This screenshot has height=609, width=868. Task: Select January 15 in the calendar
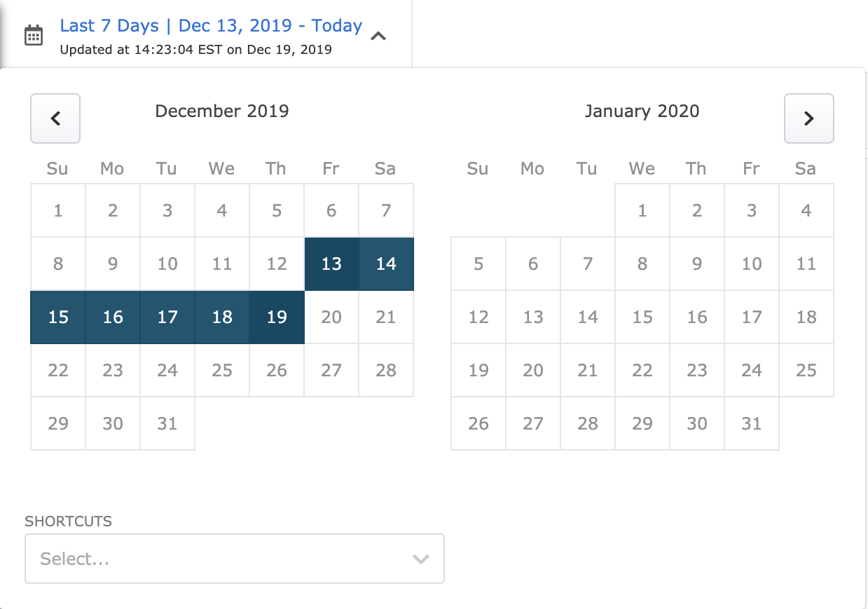coord(642,317)
